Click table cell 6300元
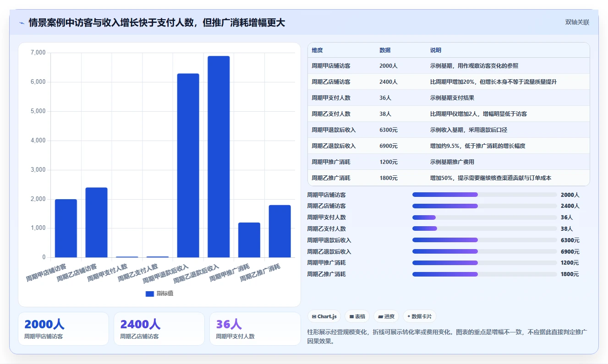 [389, 130]
